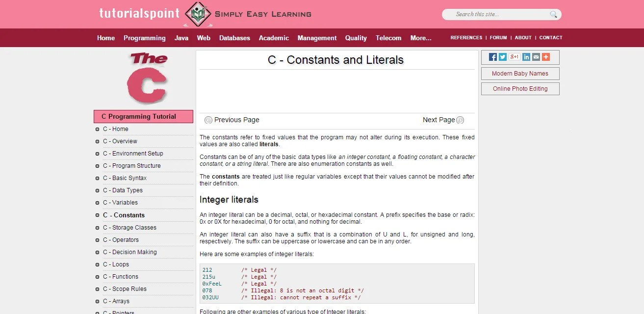The image size is (644, 314).
Task: Share the page on Facebook
Action: coord(492,56)
